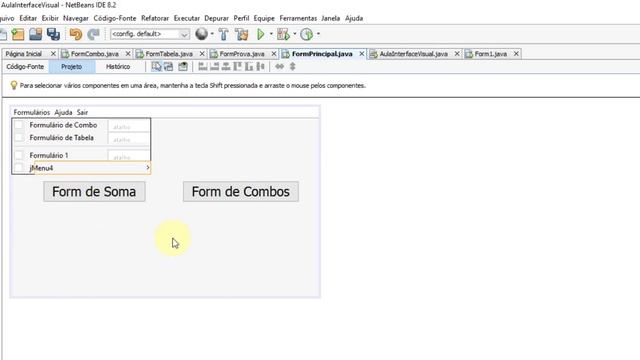This screenshot has width=640, height=360.
Task: Click the Form de Combos button
Action: coord(241,191)
